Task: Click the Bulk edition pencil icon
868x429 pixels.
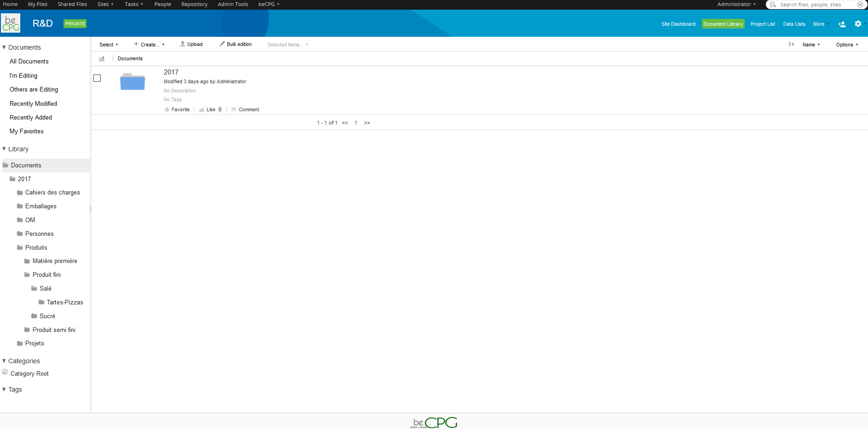Action: pyautogui.click(x=222, y=44)
